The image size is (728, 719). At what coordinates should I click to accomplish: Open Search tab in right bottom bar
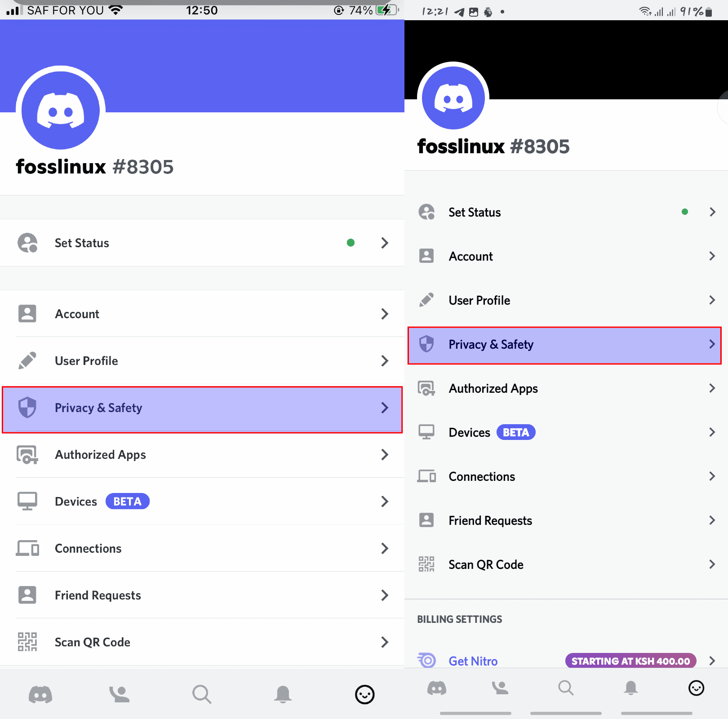566,688
